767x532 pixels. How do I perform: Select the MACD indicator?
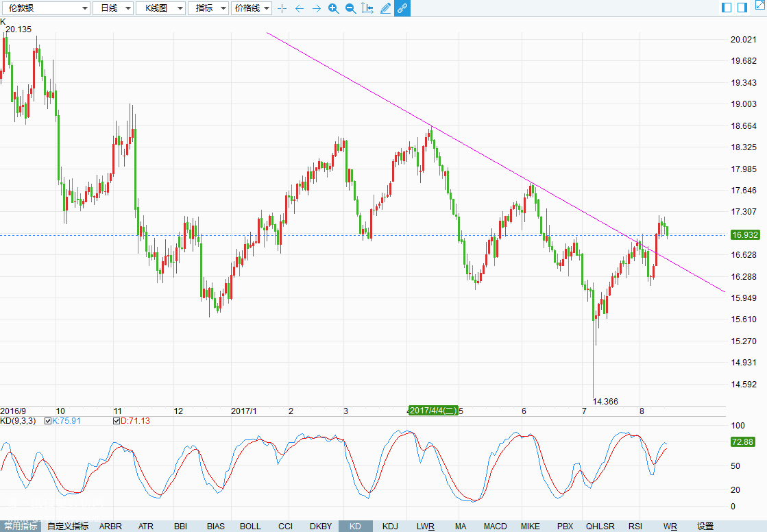[x=496, y=526]
